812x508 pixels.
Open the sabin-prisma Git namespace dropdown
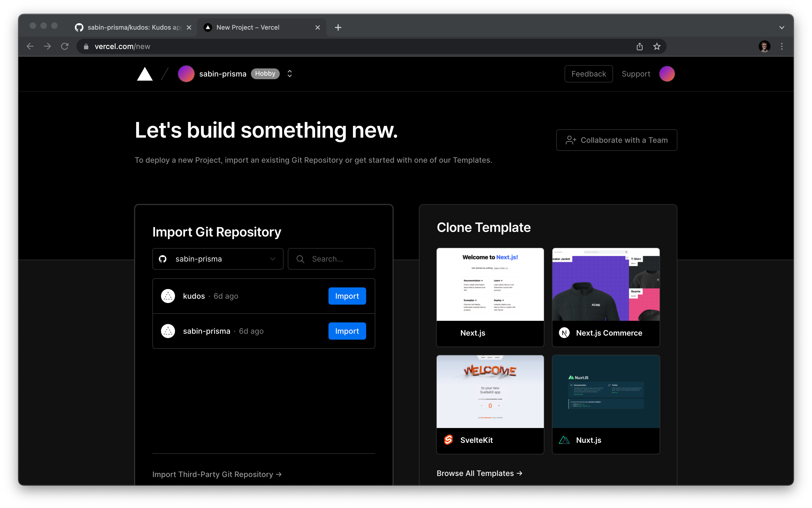tap(218, 259)
